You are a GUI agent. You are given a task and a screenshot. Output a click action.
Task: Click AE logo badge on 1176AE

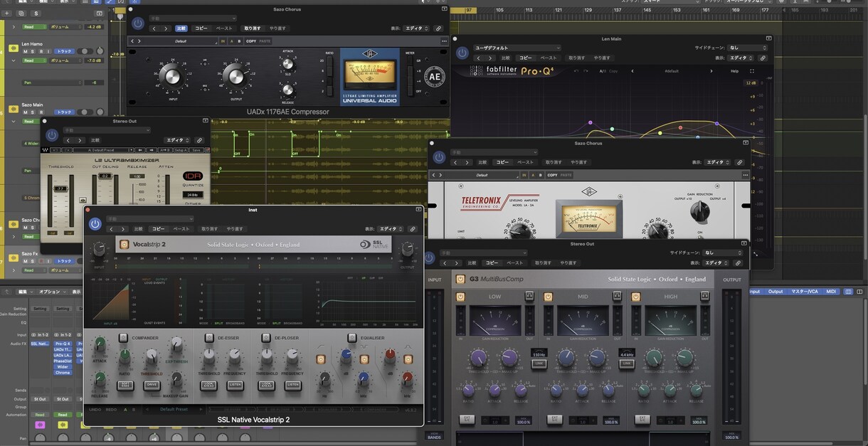(434, 77)
